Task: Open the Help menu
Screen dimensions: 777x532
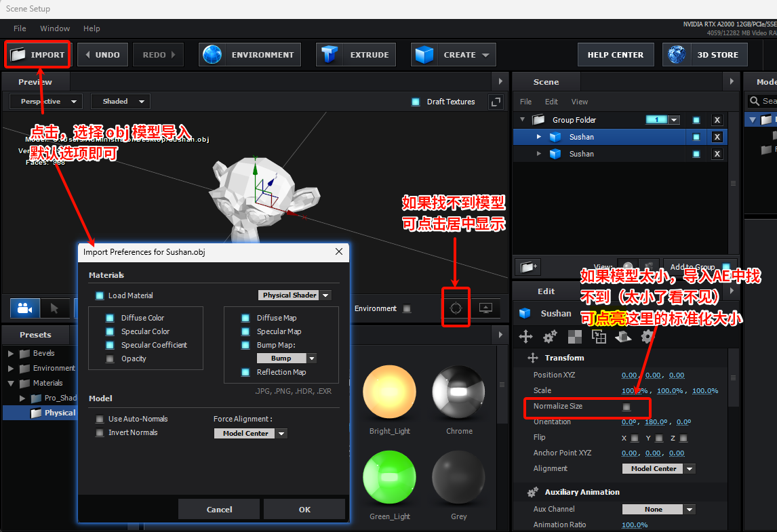Action: click(x=92, y=28)
